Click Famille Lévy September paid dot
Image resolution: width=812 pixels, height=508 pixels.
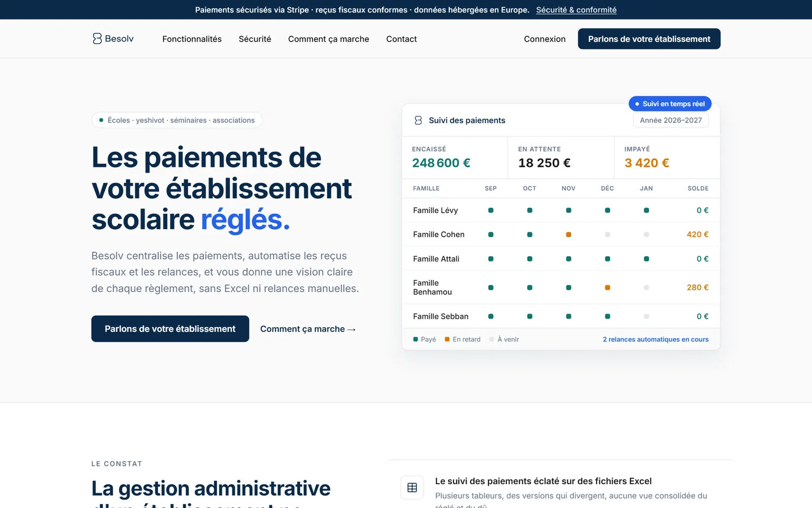491,210
